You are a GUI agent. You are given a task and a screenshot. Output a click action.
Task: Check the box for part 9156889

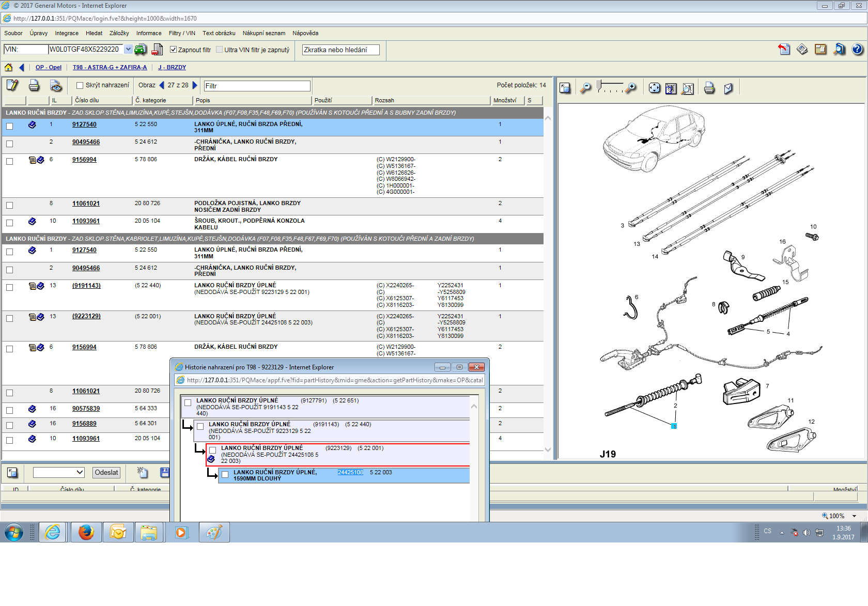point(9,425)
